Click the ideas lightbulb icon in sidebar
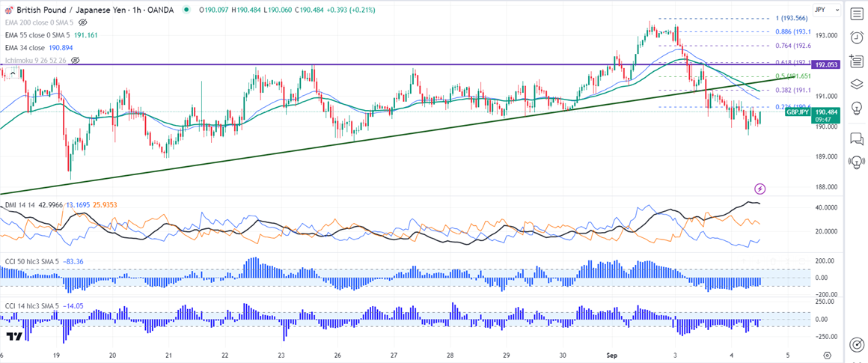Screen dimensions: 868x363 click(x=856, y=107)
